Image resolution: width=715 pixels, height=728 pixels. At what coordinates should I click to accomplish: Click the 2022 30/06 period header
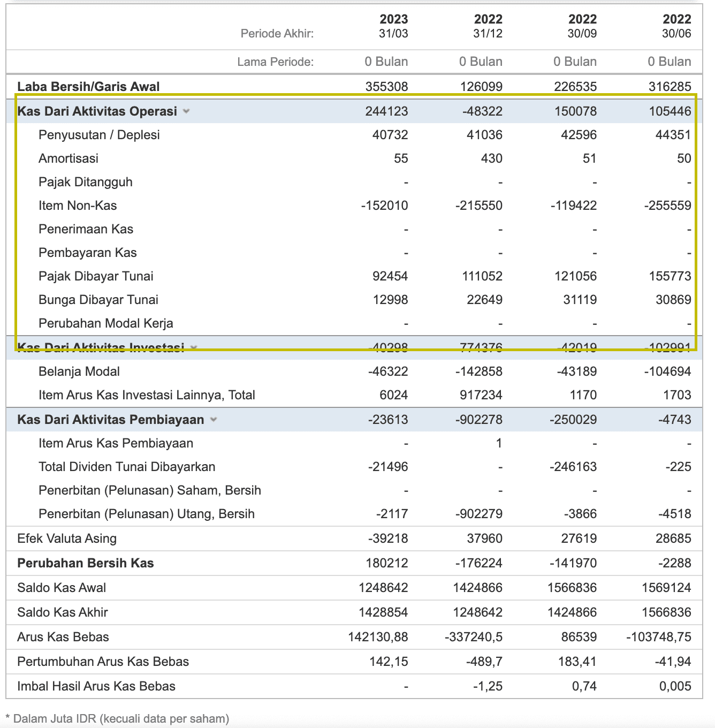pos(676,26)
